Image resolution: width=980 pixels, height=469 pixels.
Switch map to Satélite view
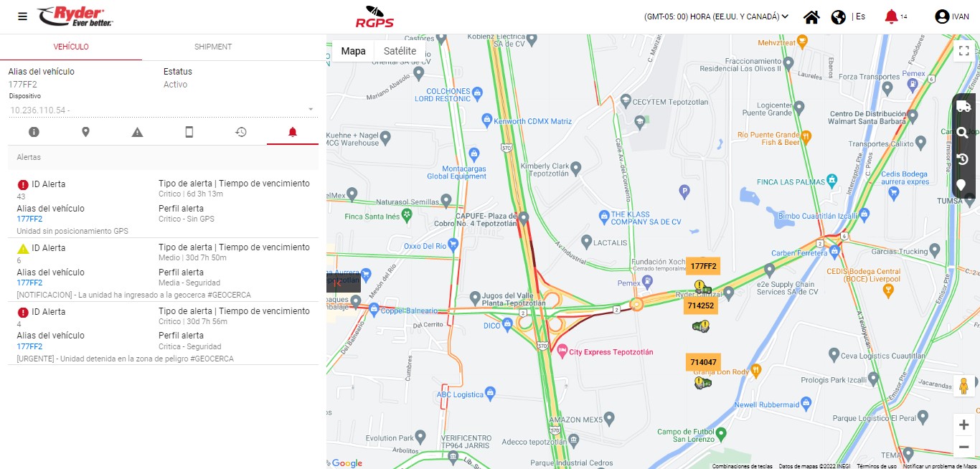(400, 51)
